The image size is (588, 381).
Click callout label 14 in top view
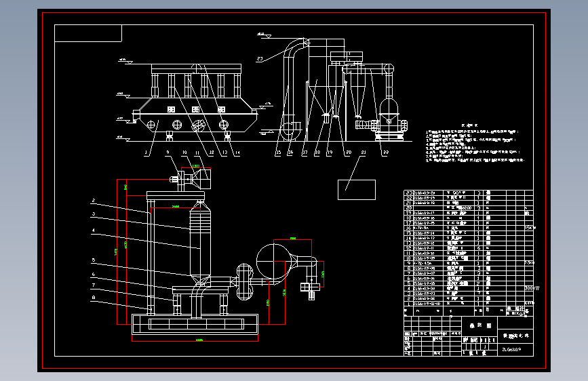(237, 153)
